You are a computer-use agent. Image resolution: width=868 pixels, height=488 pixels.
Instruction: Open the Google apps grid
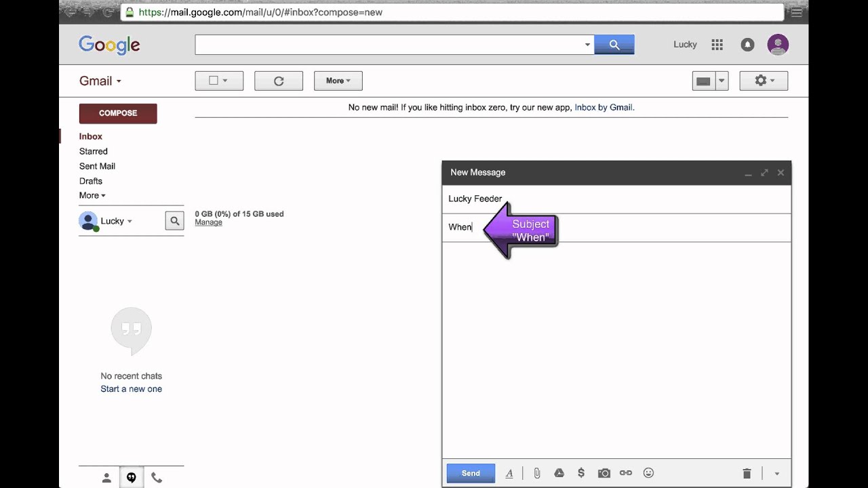[717, 45]
